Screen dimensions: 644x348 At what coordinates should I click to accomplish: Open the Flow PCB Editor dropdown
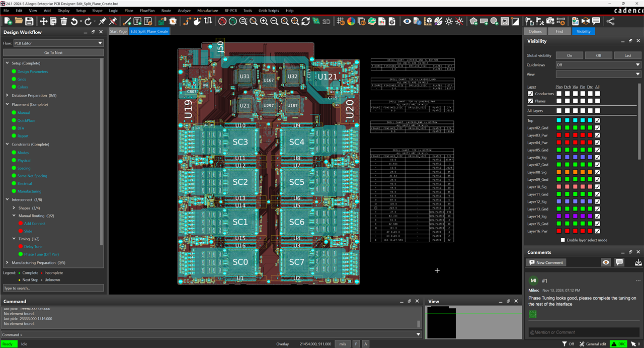(58, 43)
